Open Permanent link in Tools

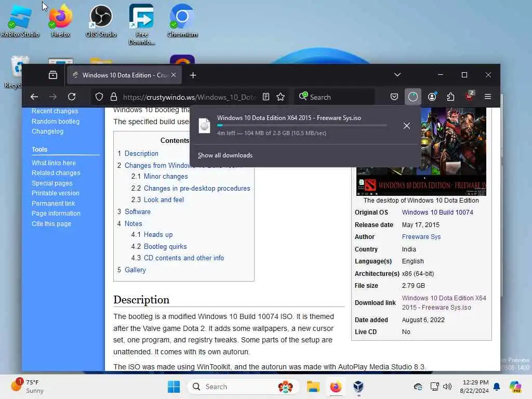(54, 204)
